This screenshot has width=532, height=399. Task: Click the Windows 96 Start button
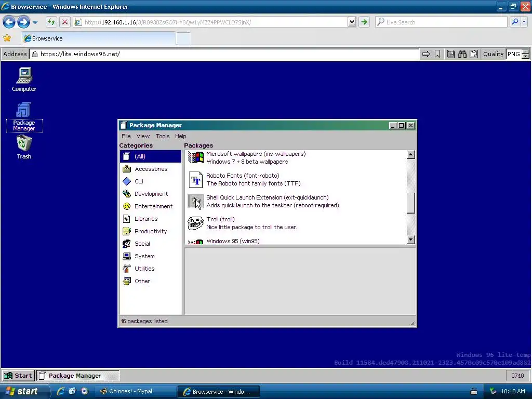pos(18,376)
